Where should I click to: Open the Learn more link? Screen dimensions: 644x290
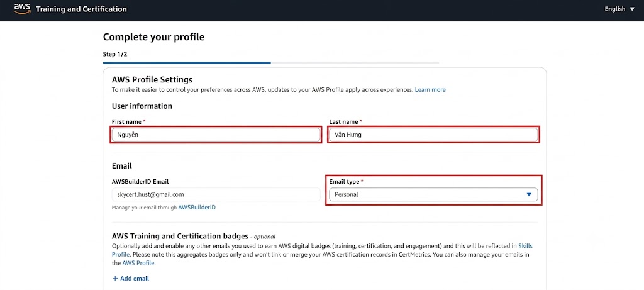[430, 89]
